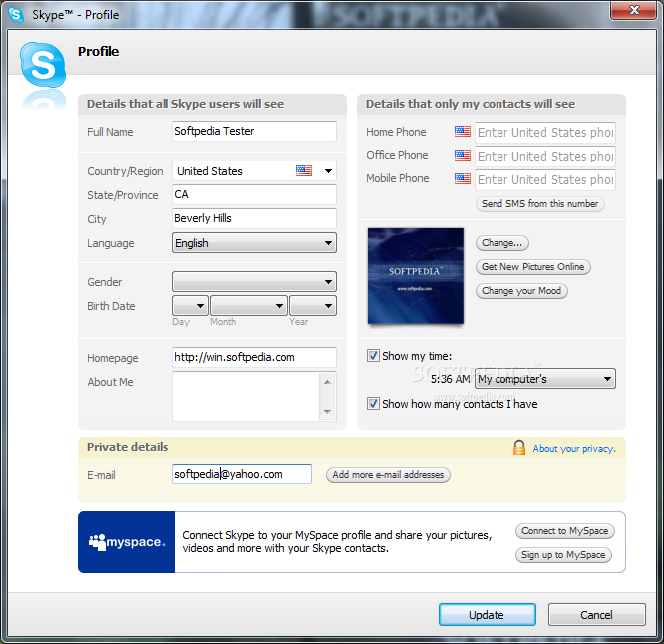
Task: Click Sign up to MySpace button
Action: [563, 555]
